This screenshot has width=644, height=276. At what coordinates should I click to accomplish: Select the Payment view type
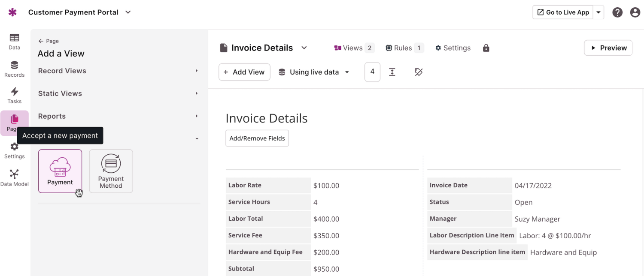[60, 171]
